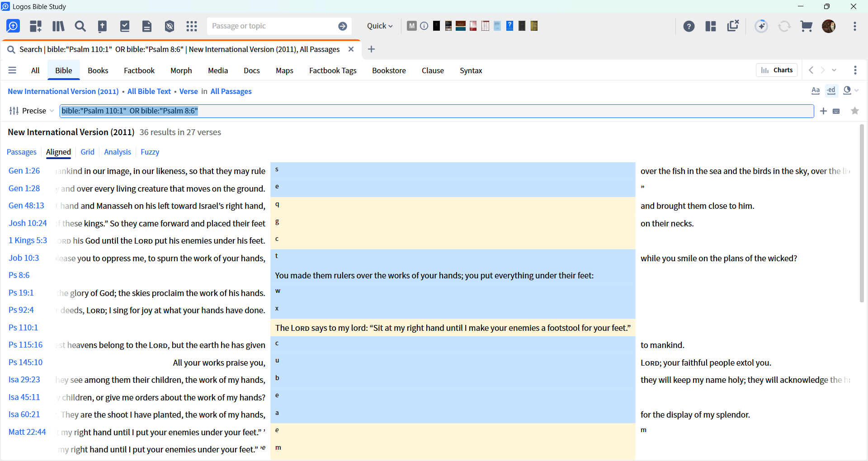The width and height of the screenshot is (868, 461).
Task: Open the panel three-dot menu
Action: click(855, 70)
